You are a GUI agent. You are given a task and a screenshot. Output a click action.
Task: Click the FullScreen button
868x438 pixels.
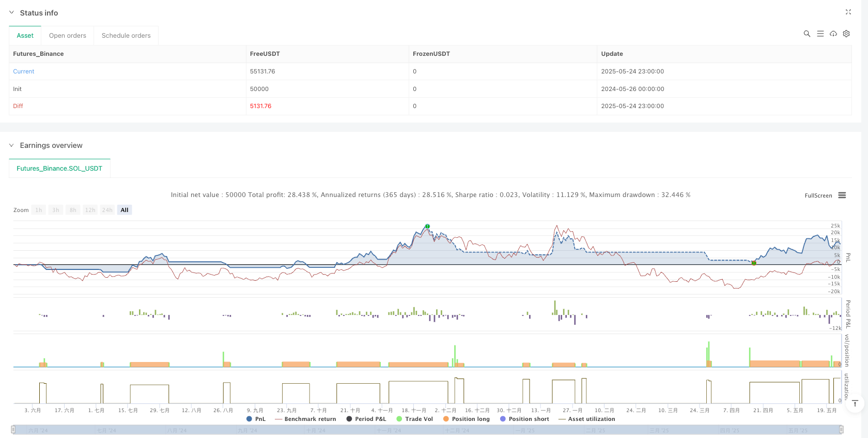[818, 195]
